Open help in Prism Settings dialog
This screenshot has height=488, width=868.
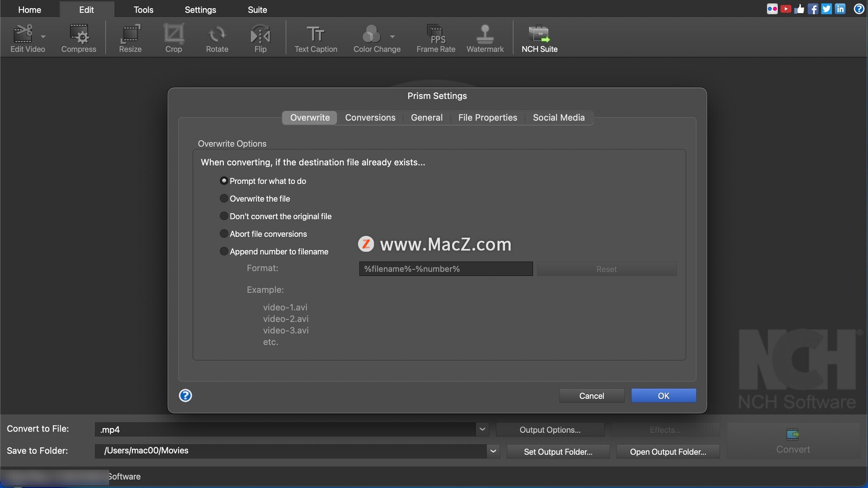(x=185, y=396)
